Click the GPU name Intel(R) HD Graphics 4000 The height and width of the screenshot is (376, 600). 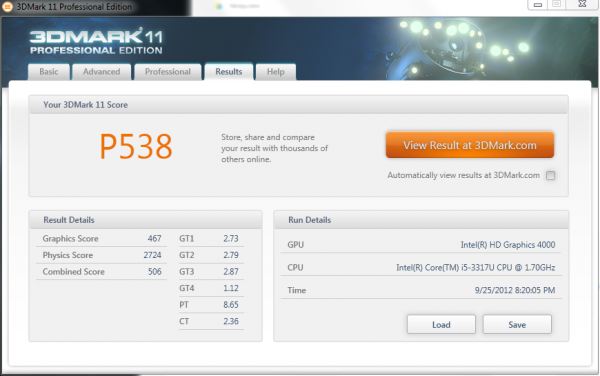tap(508, 244)
